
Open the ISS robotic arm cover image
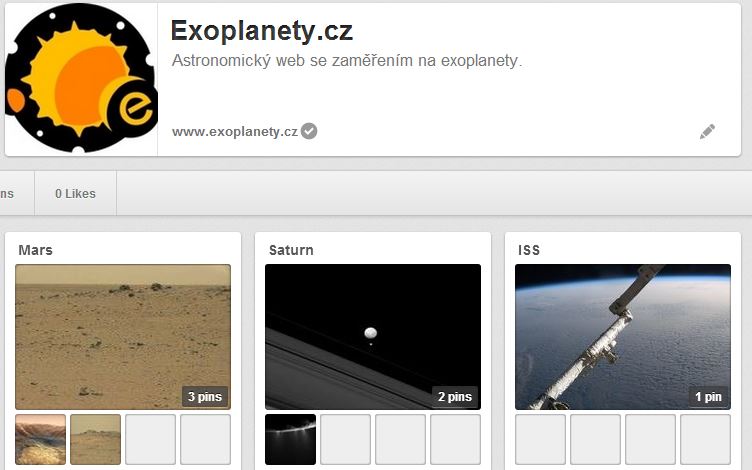tap(623, 337)
